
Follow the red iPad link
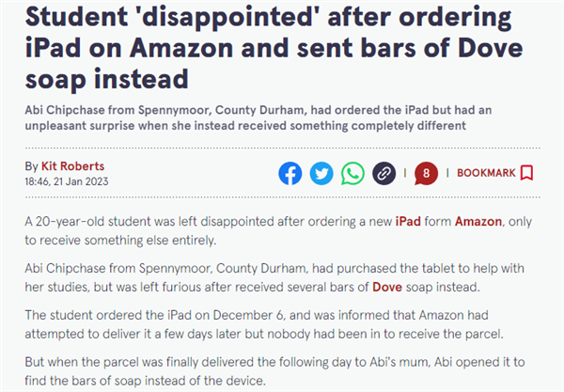click(x=408, y=221)
